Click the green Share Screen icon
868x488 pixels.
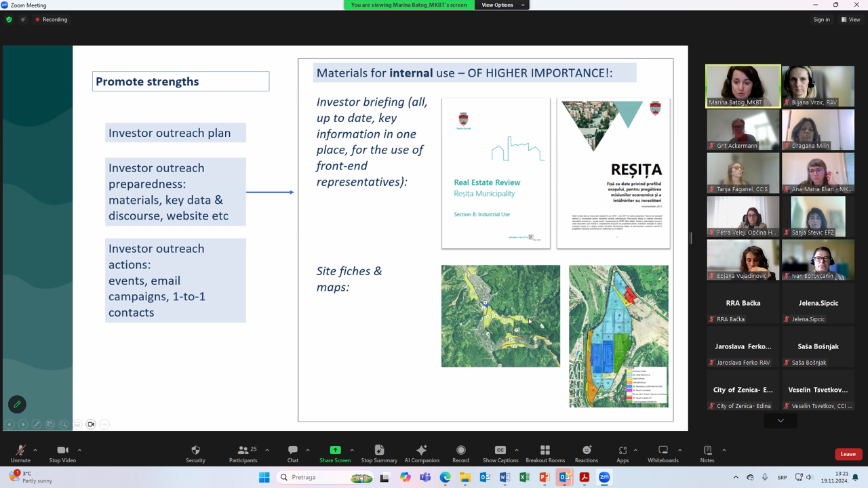click(x=335, y=450)
